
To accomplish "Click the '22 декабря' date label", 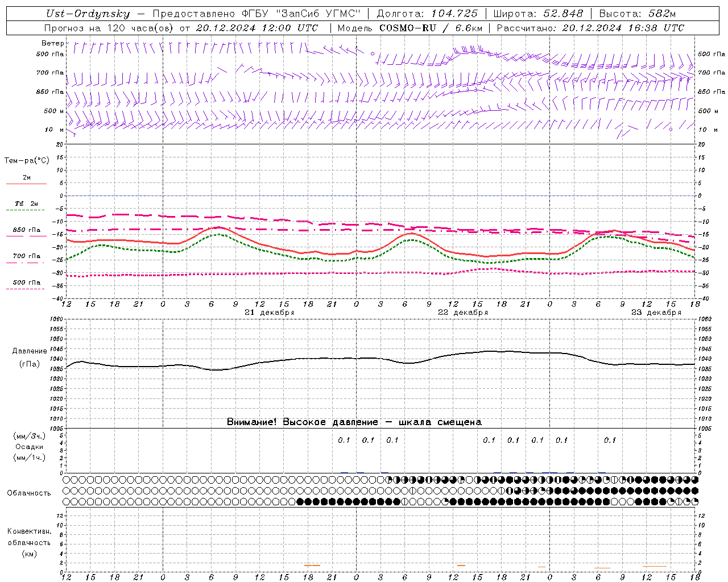I will (463, 313).
